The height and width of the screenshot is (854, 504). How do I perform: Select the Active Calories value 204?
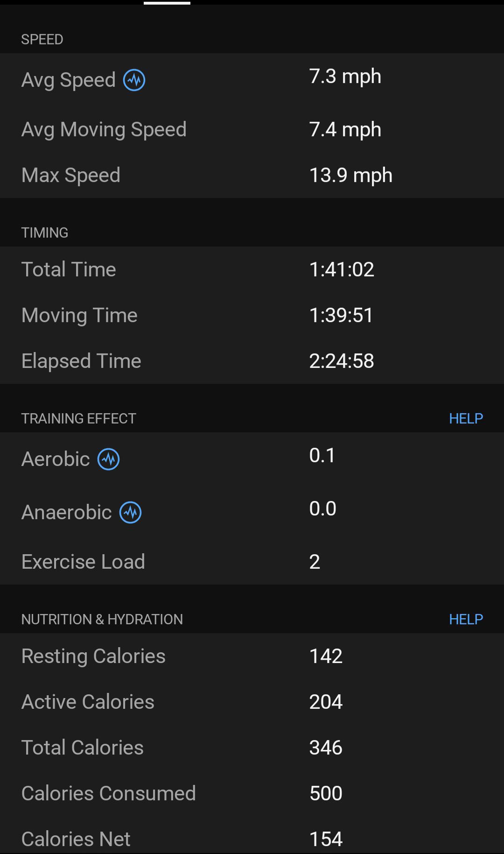tap(326, 702)
